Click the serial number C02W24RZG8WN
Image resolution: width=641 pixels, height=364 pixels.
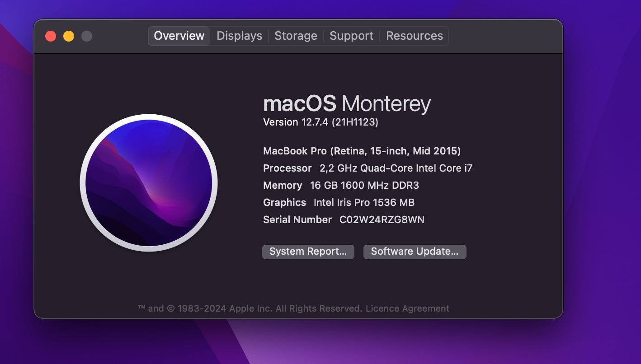382,219
